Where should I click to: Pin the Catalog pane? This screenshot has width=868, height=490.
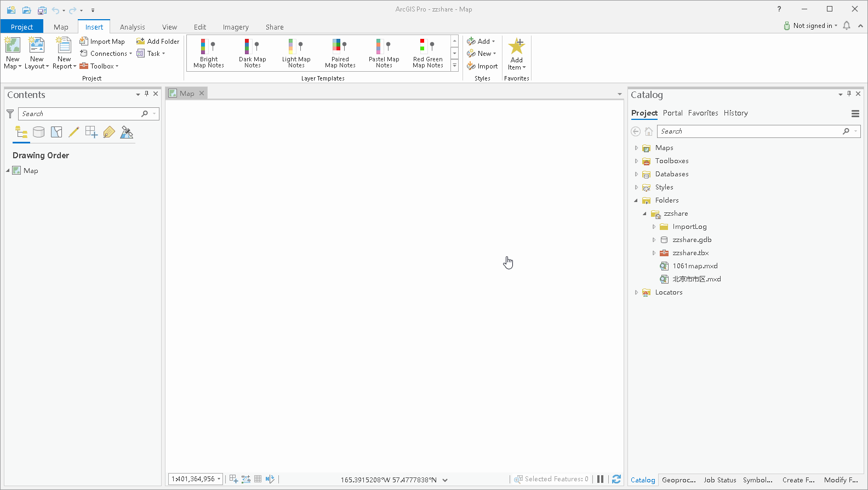(849, 94)
